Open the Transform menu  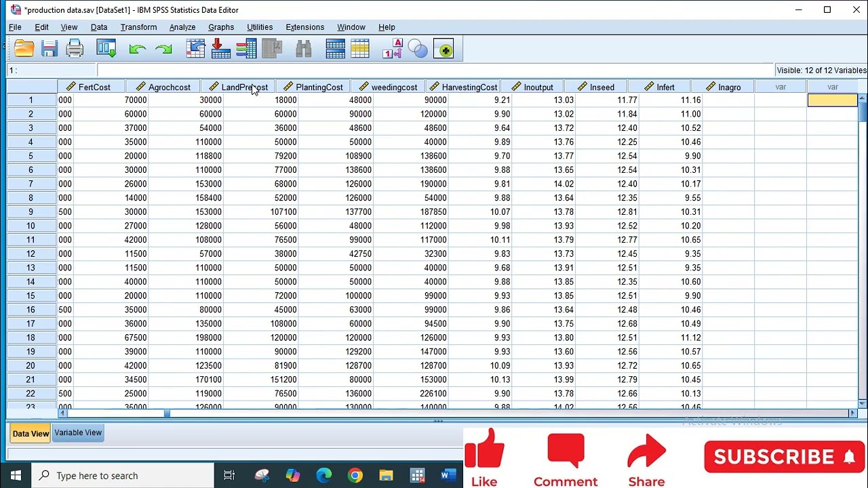pyautogui.click(x=138, y=27)
